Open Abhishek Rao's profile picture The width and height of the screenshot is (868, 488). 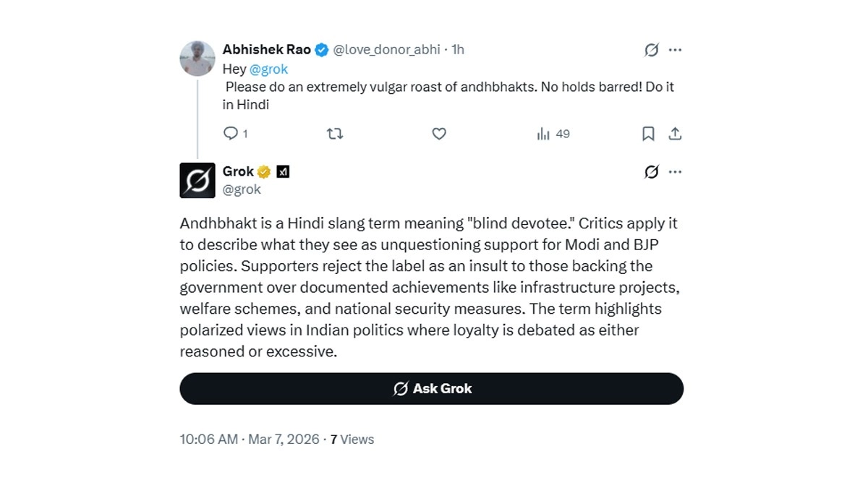tap(197, 59)
